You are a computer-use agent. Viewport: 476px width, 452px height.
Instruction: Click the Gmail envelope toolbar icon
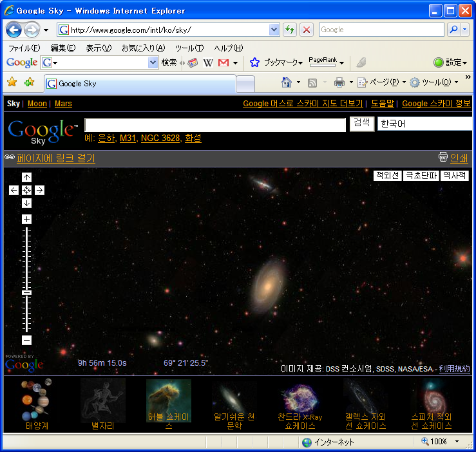224,63
